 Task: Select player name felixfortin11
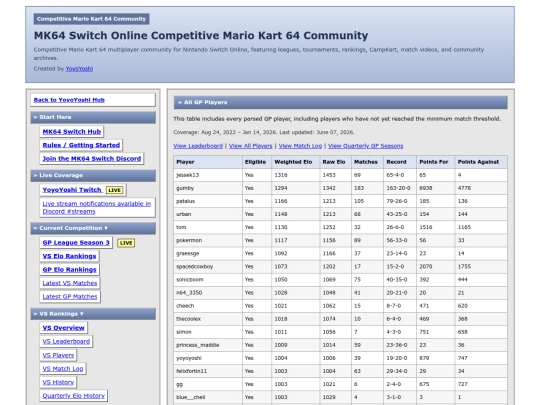(191, 371)
